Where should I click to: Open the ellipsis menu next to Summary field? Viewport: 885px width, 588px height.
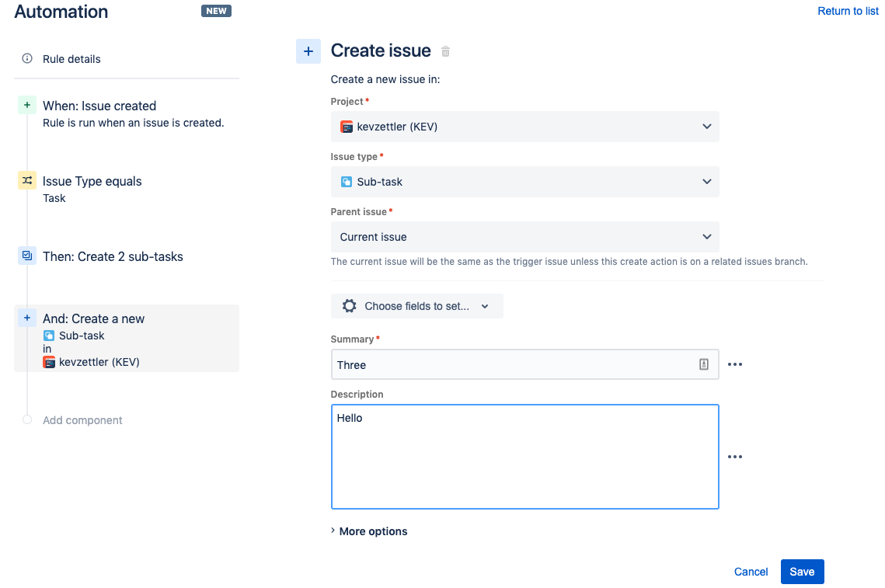coord(735,364)
